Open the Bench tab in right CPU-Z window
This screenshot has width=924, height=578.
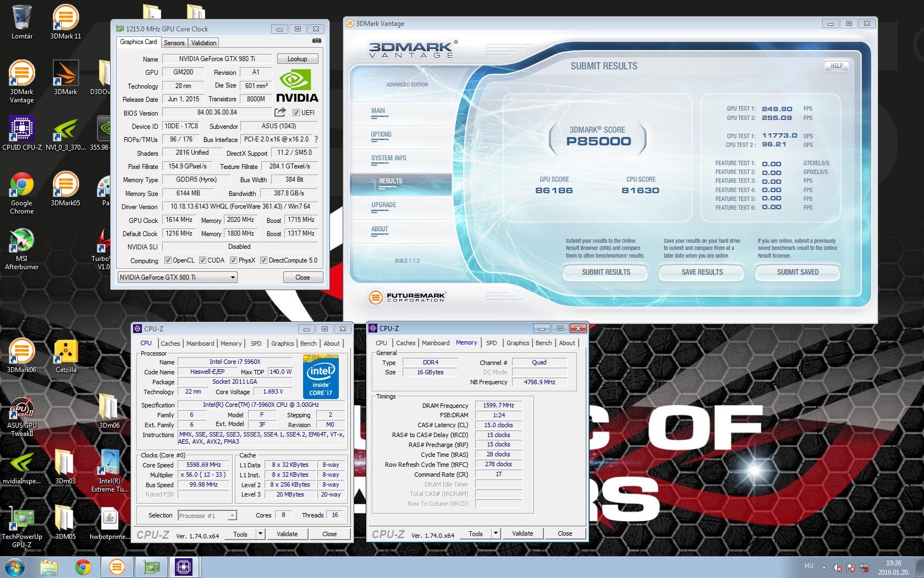[543, 343]
